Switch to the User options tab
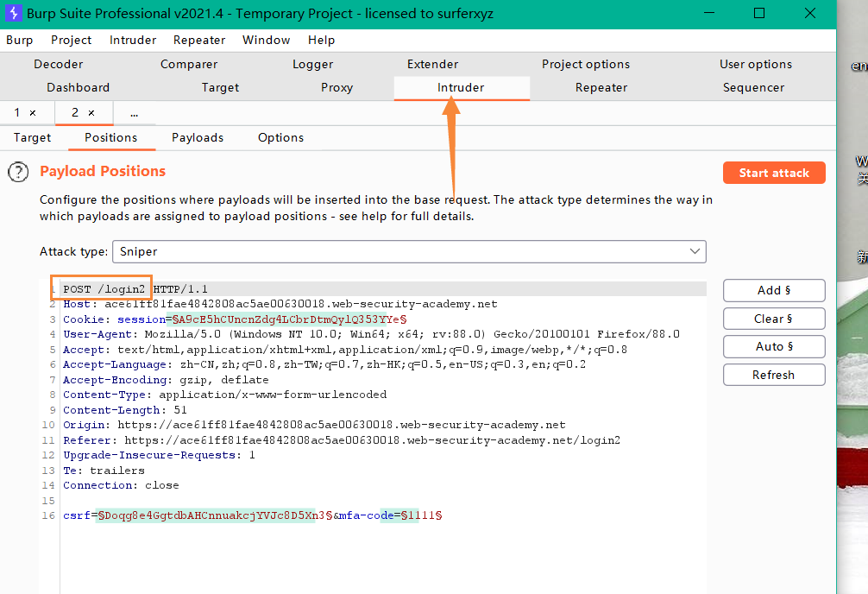The height and width of the screenshot is (594, 868). pyautogui.click(x=756, y=64)
